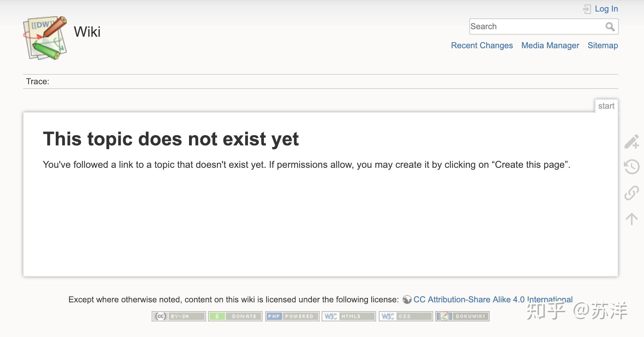
Task: Click the Log In door icon
Action: (x=587, y=9)
